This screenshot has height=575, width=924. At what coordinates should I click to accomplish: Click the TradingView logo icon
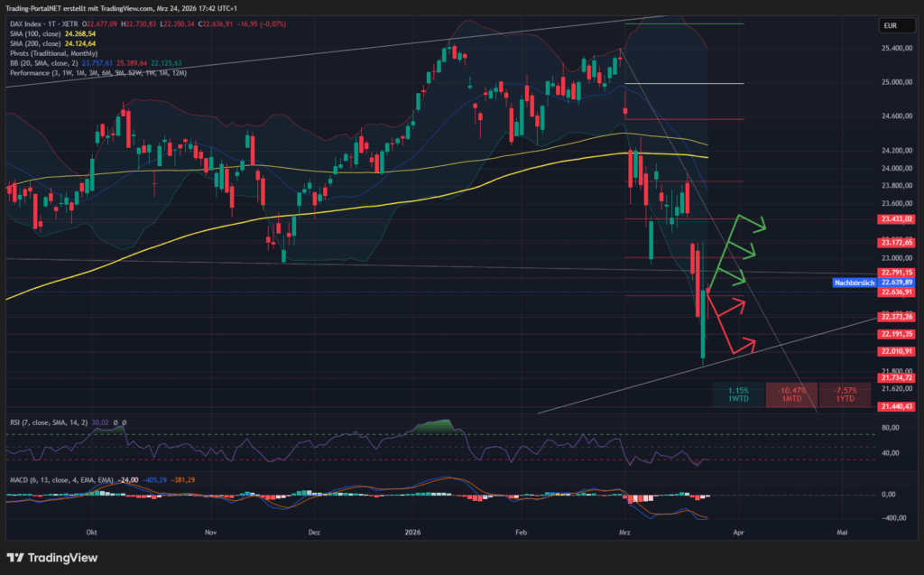tap(15, 557)
